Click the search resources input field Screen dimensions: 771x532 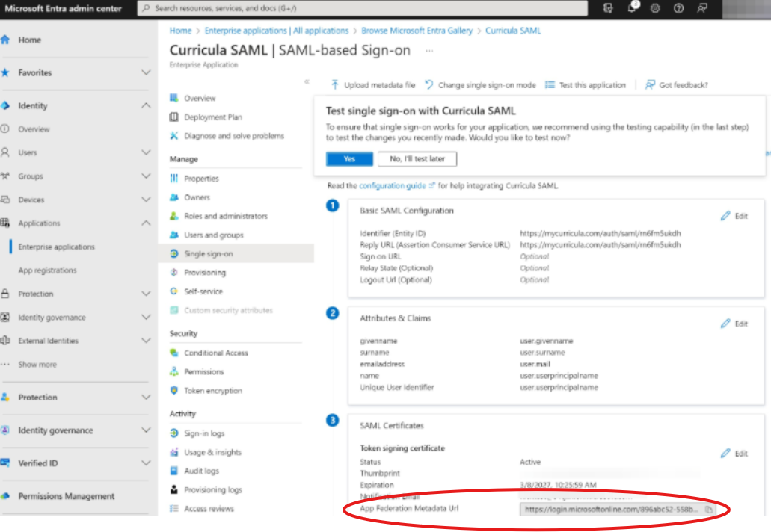pos(363,8)
